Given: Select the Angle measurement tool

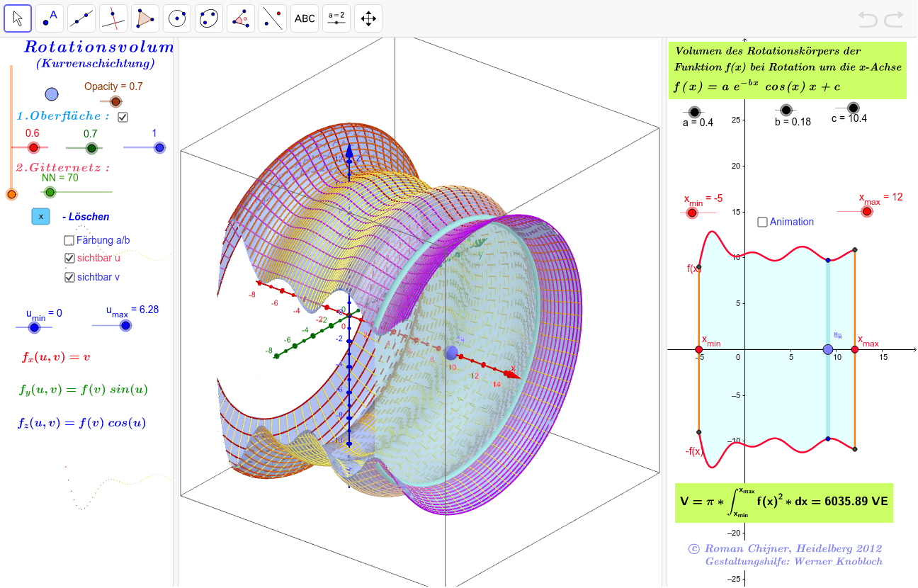Looking at the screenshot, I should coord(241,18).
